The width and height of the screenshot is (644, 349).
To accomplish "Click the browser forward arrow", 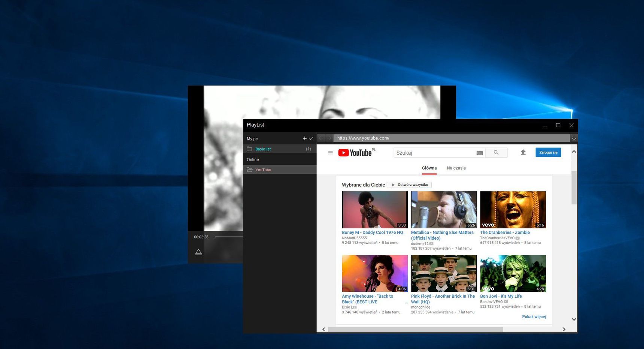I will pyautogui.click(x=329, y=138).
